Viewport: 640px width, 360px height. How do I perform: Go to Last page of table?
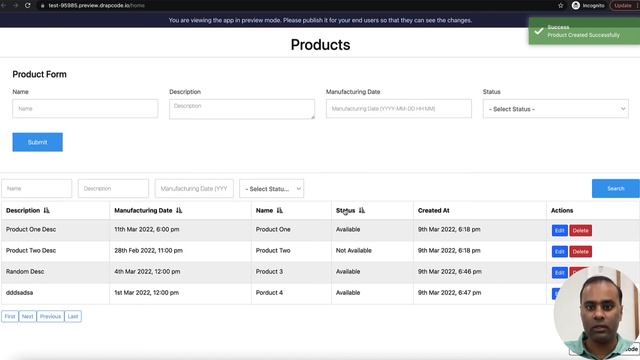pyautogui.click(x=73, y=316)
